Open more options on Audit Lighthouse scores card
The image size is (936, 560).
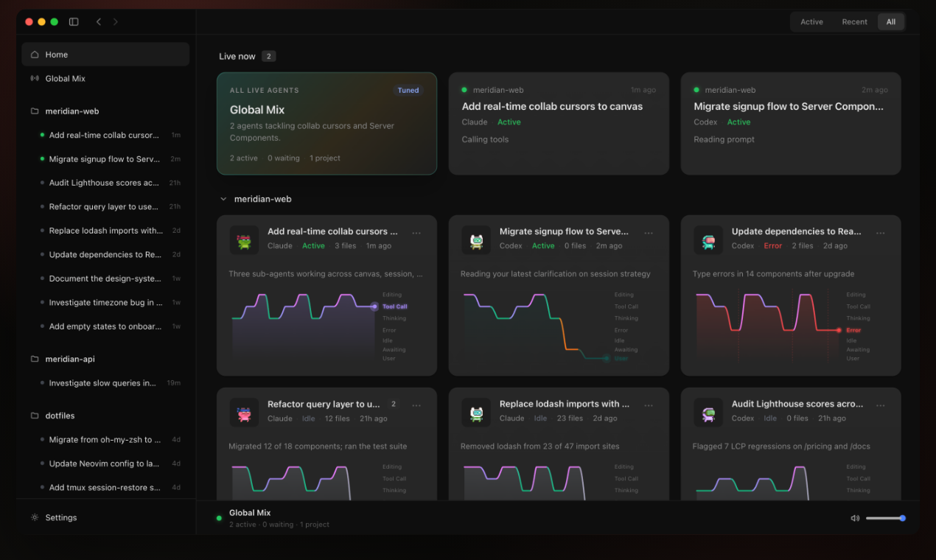(881, 405)
